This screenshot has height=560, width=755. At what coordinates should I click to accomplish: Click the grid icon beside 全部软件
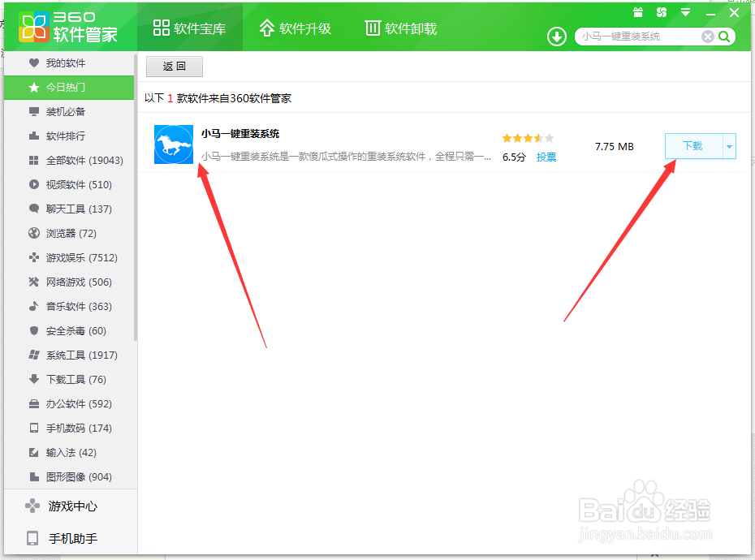coord(34,161)
